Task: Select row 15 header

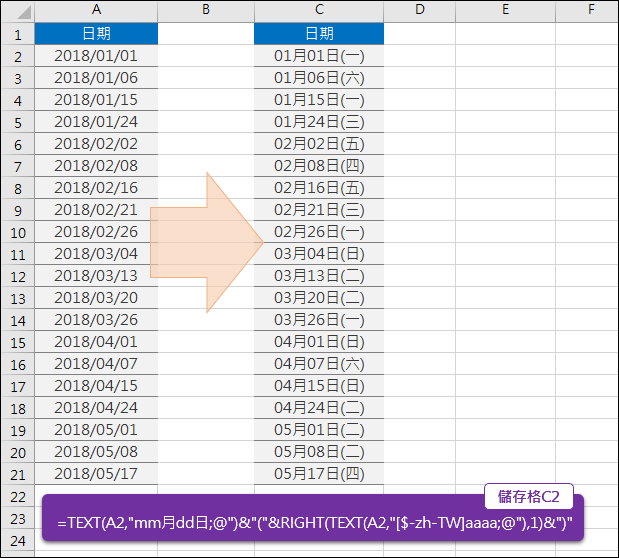Action: [18, 342]
